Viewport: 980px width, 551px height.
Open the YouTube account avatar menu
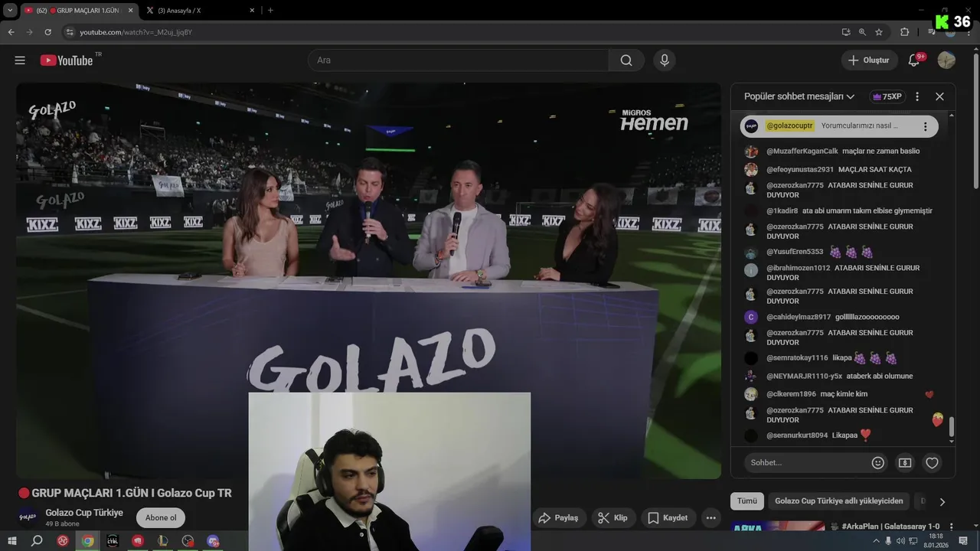tap(946, 60)
